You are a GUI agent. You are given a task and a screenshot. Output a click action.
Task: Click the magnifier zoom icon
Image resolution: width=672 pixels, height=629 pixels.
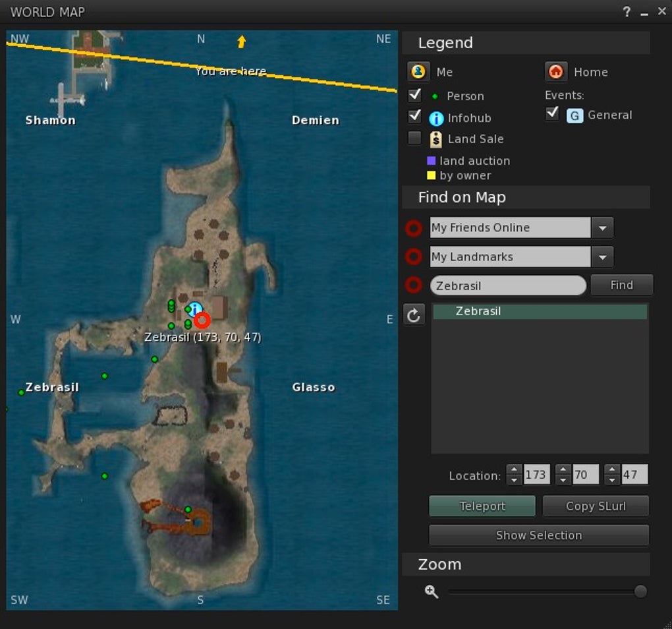[431, 591]
